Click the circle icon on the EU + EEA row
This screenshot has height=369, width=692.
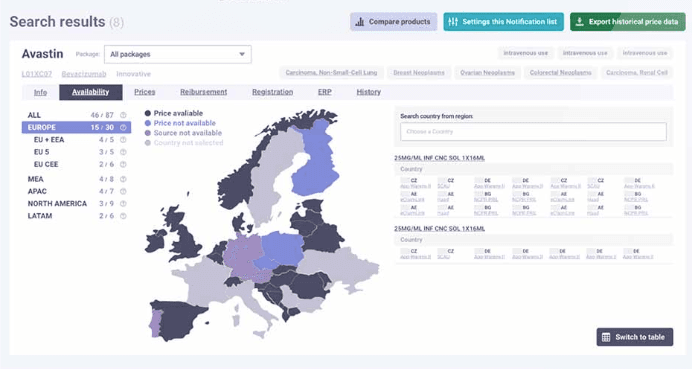click(123, 140)
